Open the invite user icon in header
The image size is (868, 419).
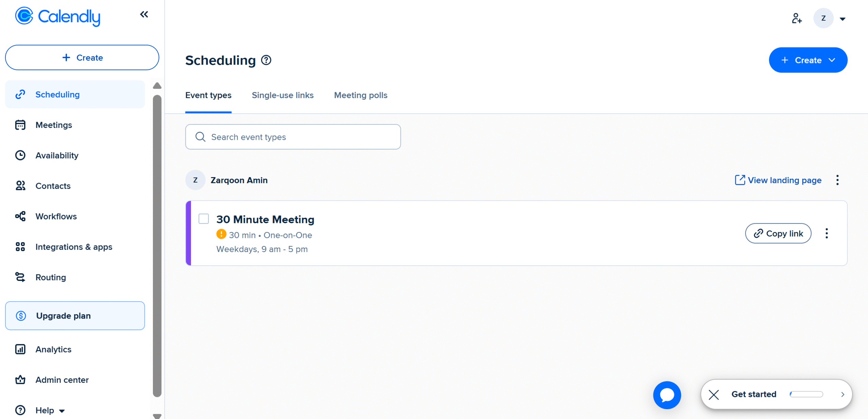coord(797,18)
